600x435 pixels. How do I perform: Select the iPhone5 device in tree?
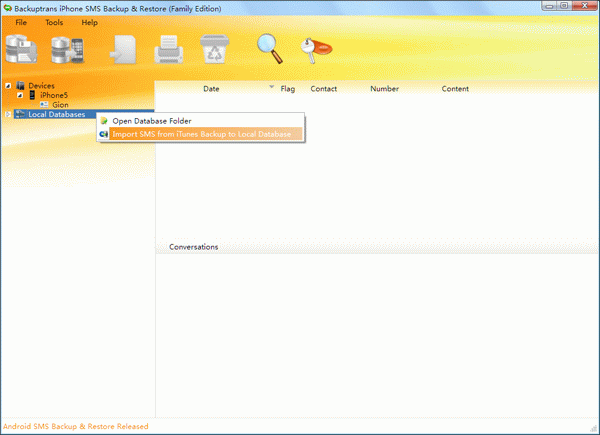[x=54, y=95]
